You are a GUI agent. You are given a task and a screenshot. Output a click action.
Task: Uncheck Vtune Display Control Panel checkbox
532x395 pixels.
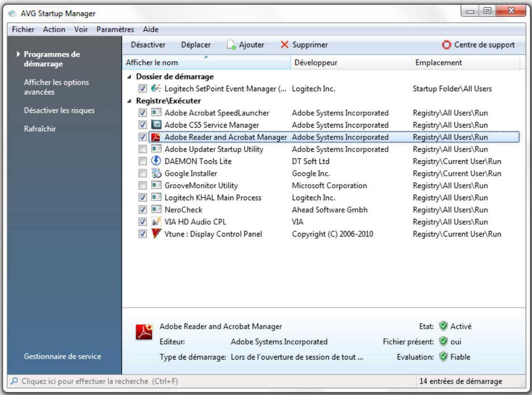(142, 234)
